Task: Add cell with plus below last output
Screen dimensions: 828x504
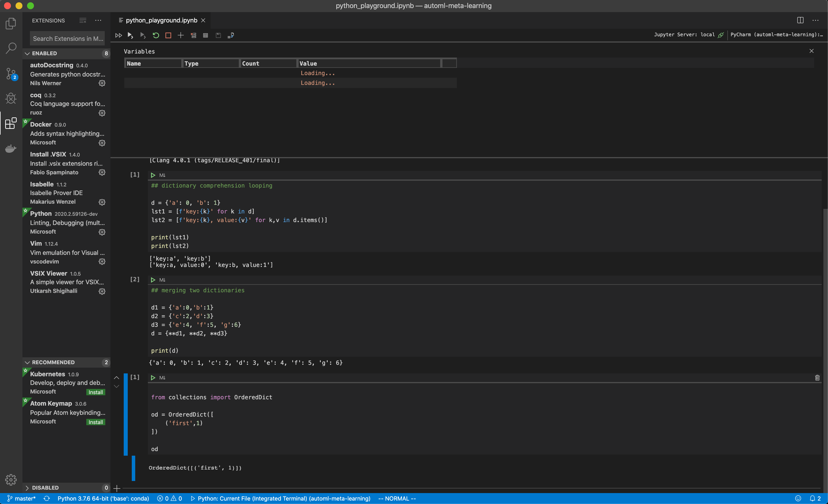Action: 117,488
